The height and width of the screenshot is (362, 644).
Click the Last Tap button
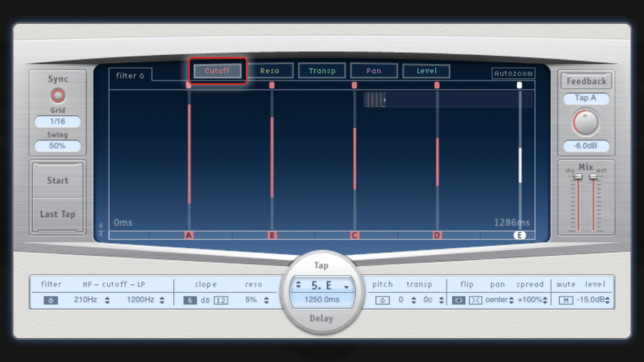pos(57,214)
